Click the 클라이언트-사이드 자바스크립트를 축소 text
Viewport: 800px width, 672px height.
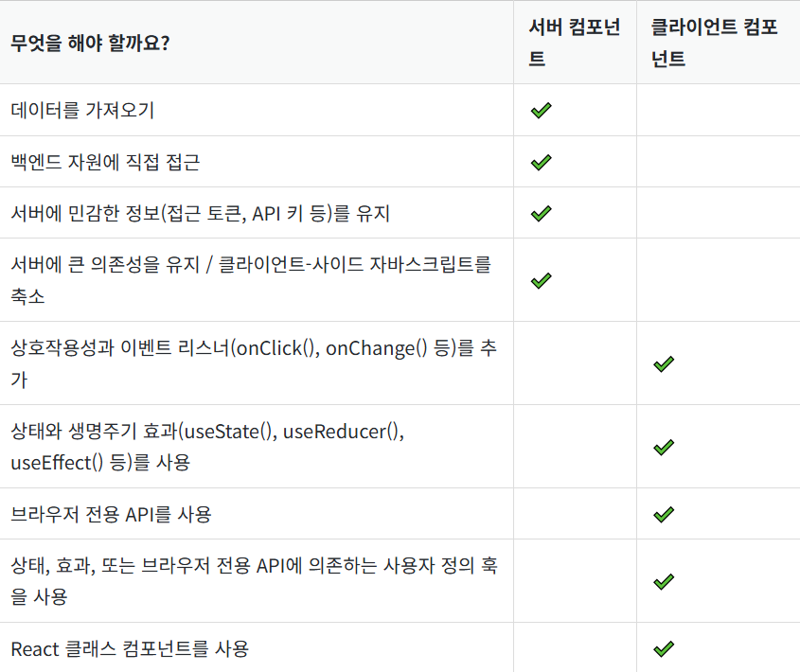click(251, 280)
